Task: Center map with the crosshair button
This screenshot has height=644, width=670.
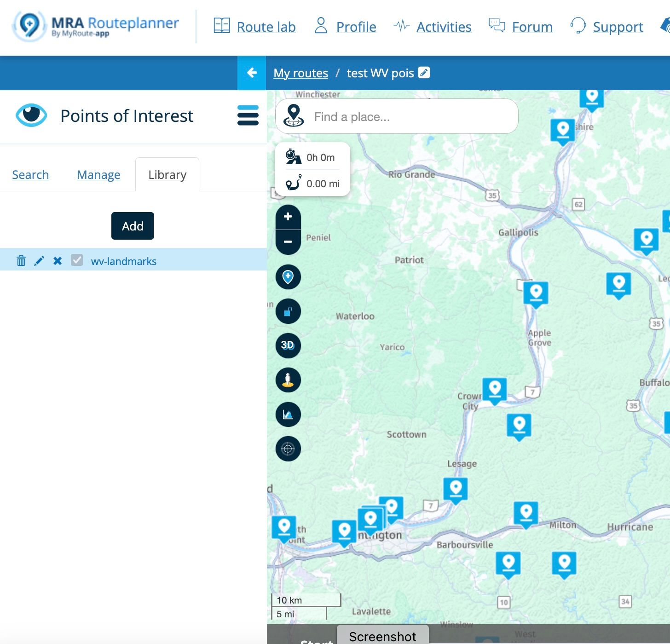Action: (288, 448)
